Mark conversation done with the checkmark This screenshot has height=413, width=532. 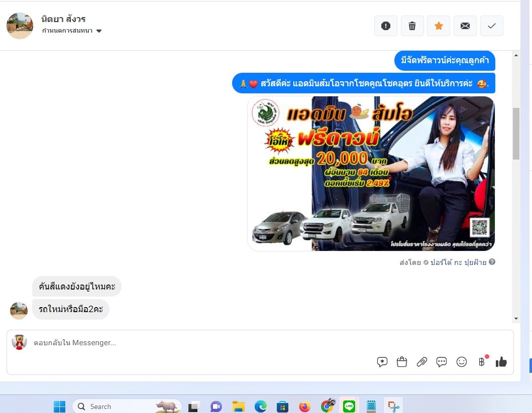[492, 26]
